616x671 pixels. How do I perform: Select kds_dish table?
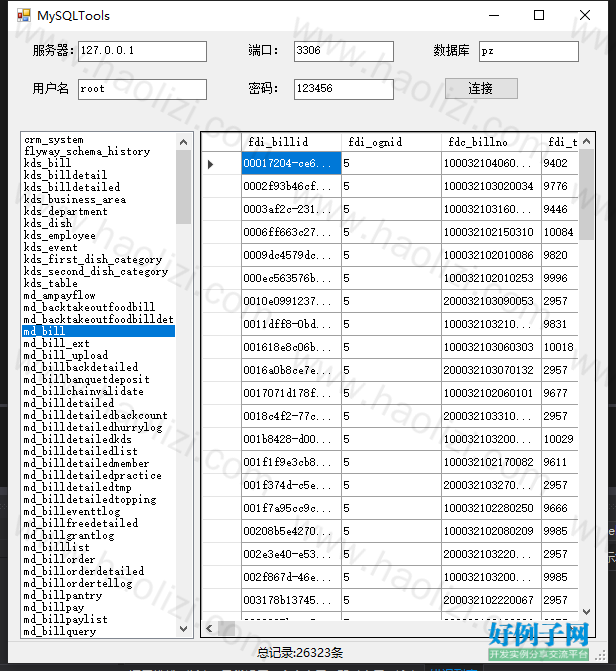[98, 223]
